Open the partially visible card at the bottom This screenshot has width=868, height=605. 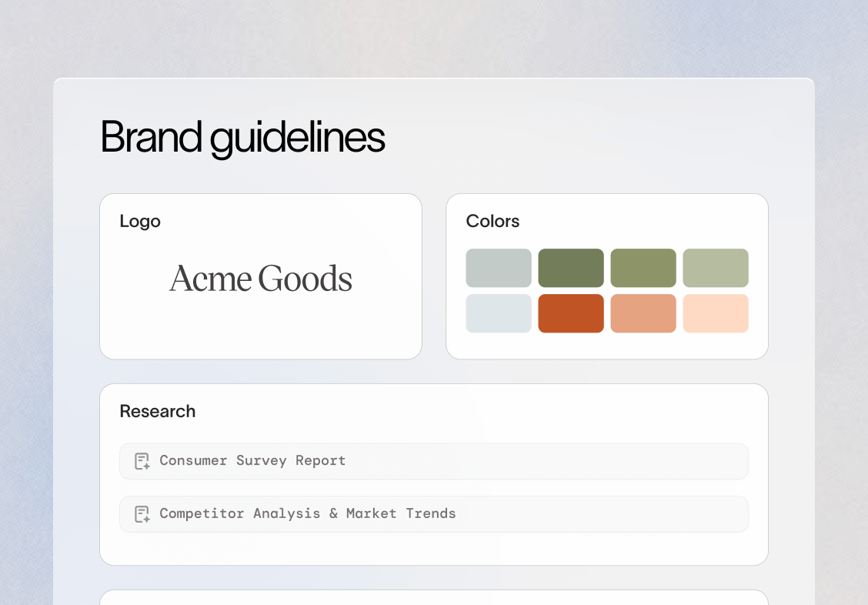point(433,598)
